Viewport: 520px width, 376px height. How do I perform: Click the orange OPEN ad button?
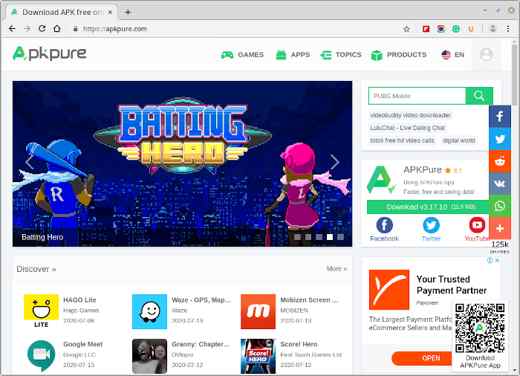point(423,358)
